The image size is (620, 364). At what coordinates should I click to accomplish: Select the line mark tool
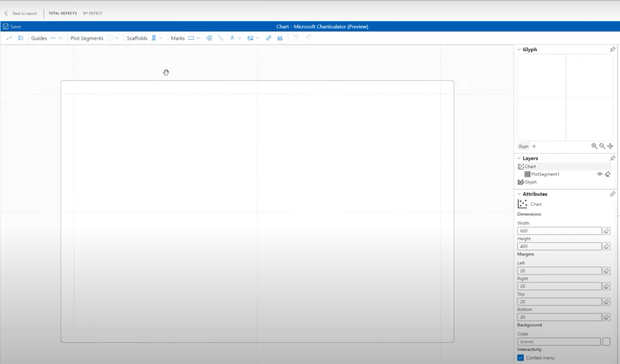(221, 38)
